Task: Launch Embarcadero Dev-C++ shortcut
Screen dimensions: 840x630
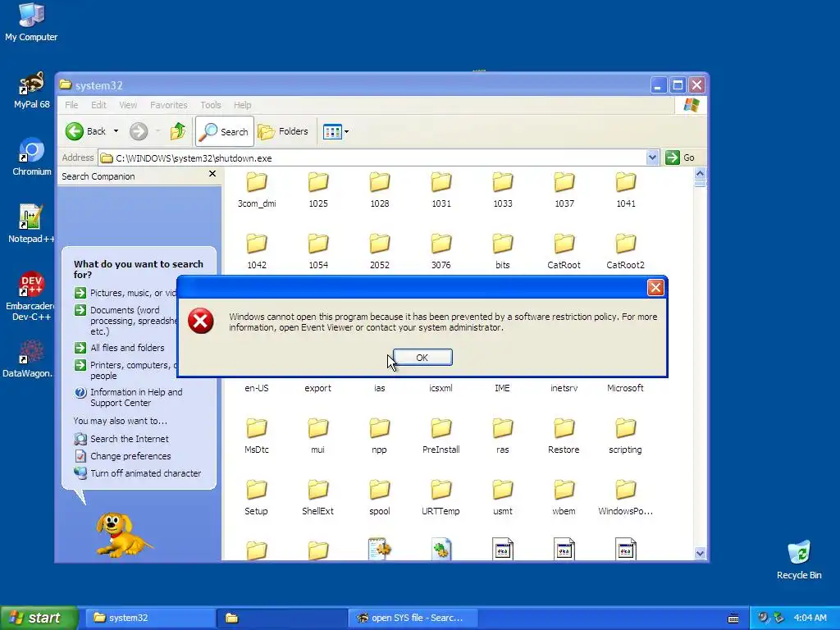Action: click(31, 296)
